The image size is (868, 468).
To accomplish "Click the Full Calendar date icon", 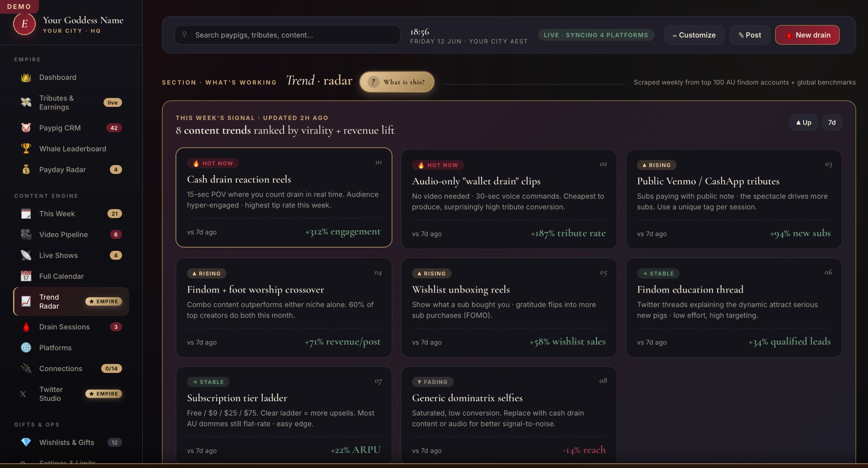I will point(26,277).
